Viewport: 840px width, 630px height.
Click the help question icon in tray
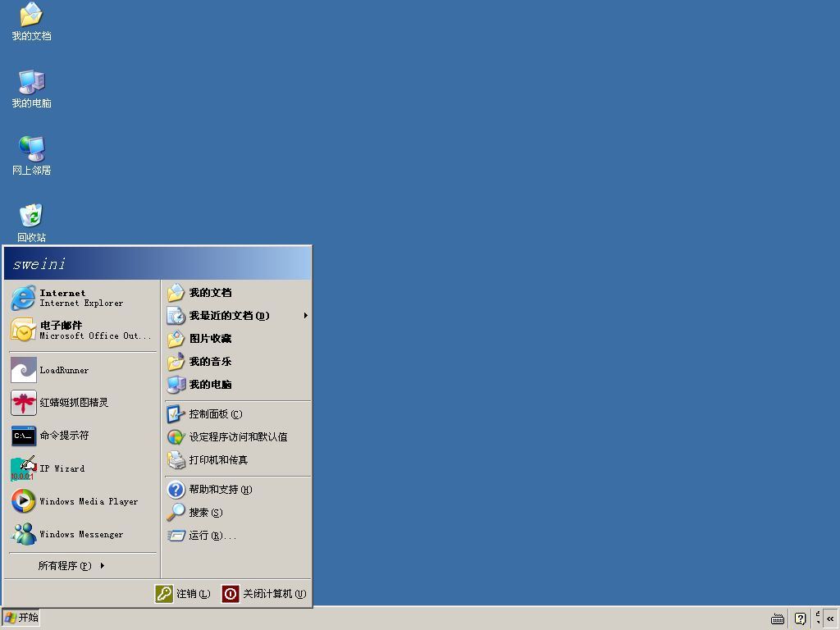800,619
